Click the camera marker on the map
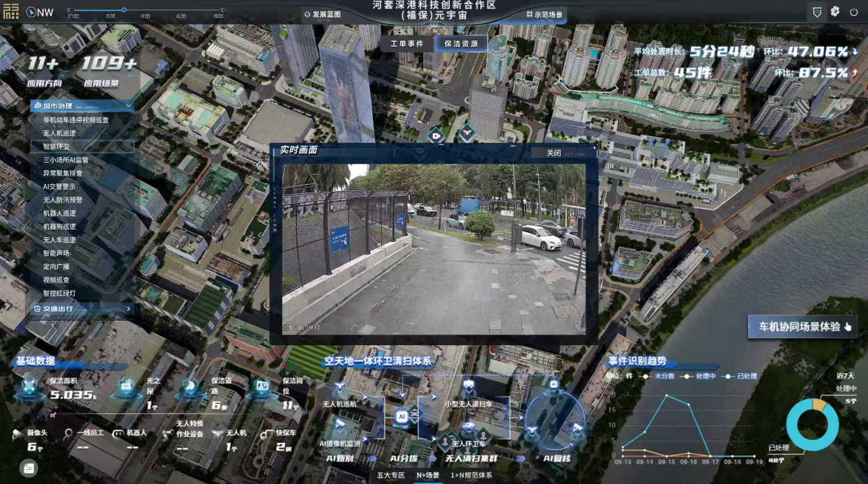 tap(436, 135)
